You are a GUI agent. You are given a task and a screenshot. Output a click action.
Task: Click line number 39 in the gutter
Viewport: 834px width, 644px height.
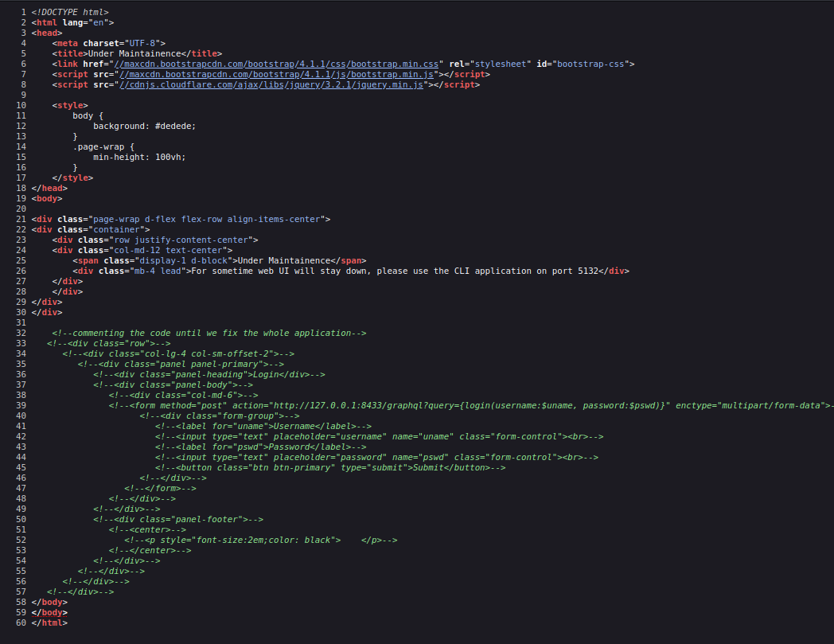(x=21, y=405)
